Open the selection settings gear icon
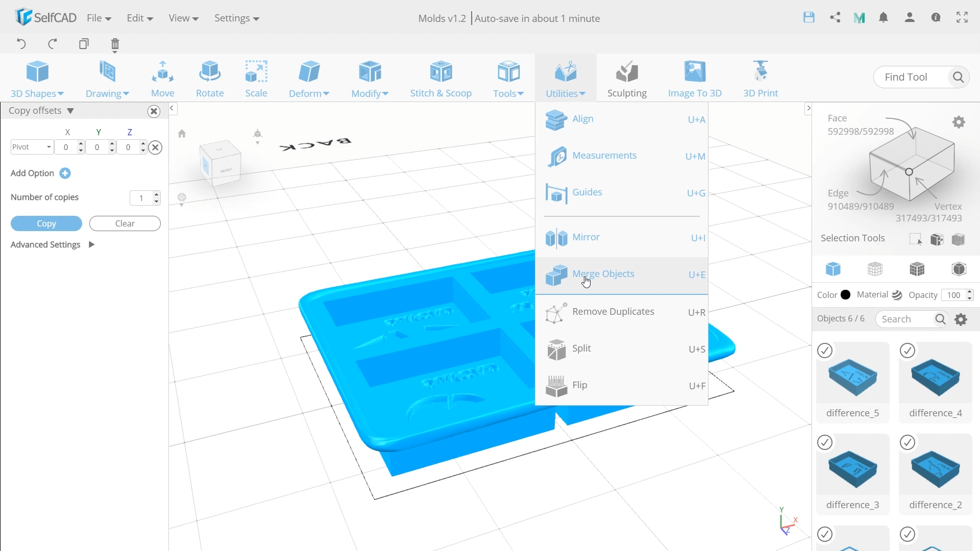This screenshot has width=980, height=551. point(959,122)
